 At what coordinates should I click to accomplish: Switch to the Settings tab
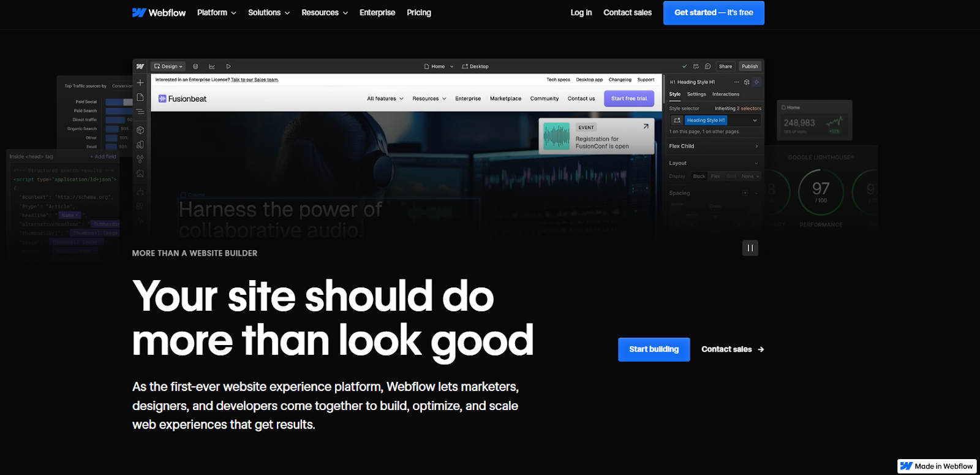click(x=696, y=94)
